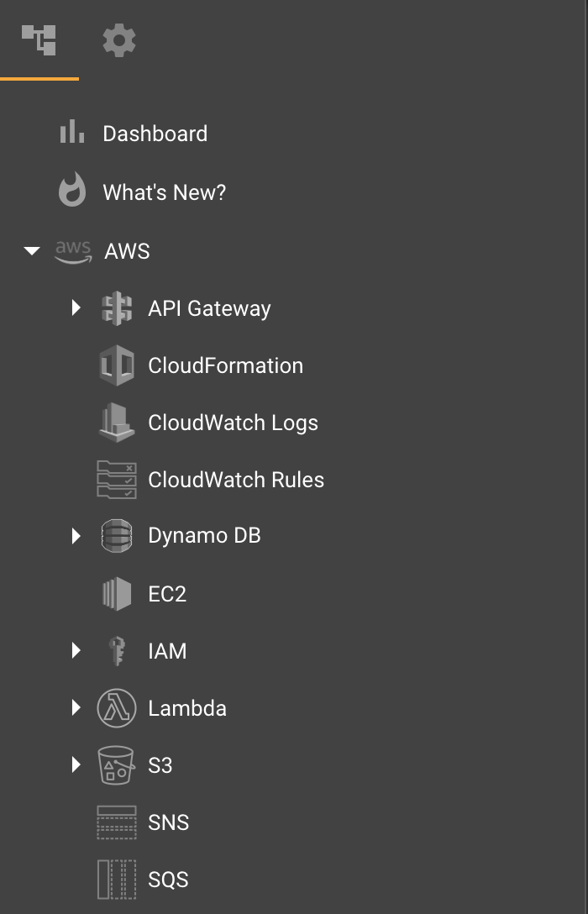Click the CloudWatch Logs icon
588x914 pixels.
117,423
